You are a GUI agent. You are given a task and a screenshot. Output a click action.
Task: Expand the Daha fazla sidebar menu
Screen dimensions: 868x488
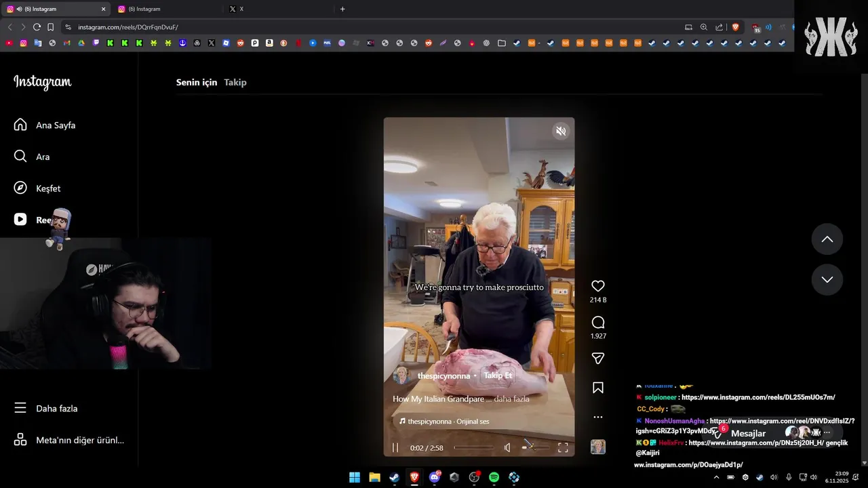click(x=46, y=408)
